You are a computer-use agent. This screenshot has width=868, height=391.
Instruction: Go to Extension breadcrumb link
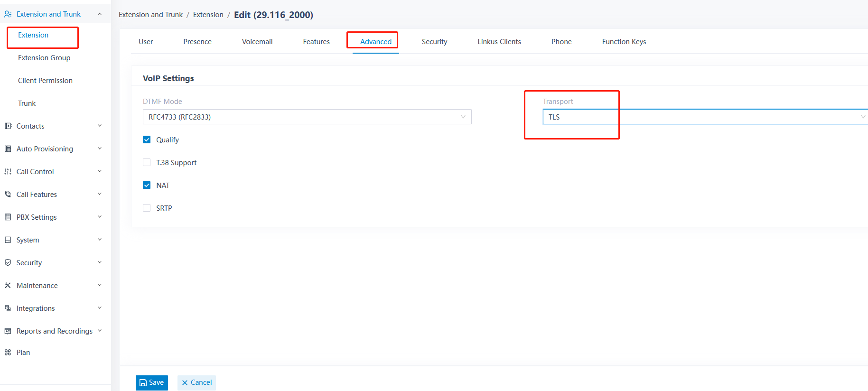pyautogui.click(x=208, y=15)
